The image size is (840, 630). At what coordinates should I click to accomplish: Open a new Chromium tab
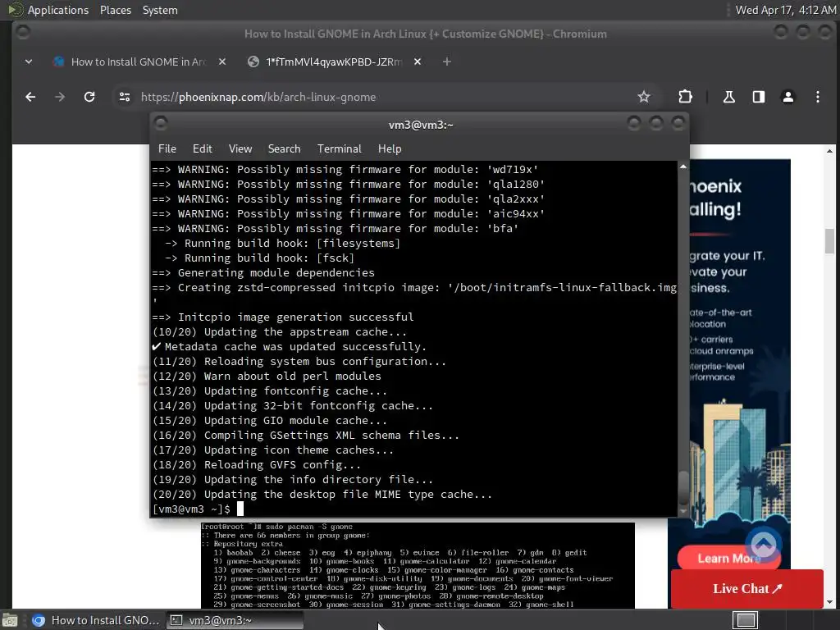tap(447, 62)
